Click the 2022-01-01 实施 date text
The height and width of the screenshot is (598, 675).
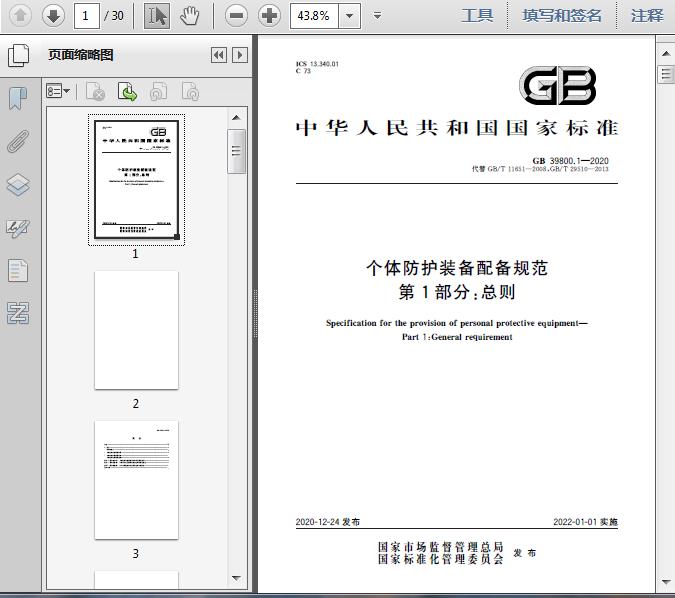[585, 522]
